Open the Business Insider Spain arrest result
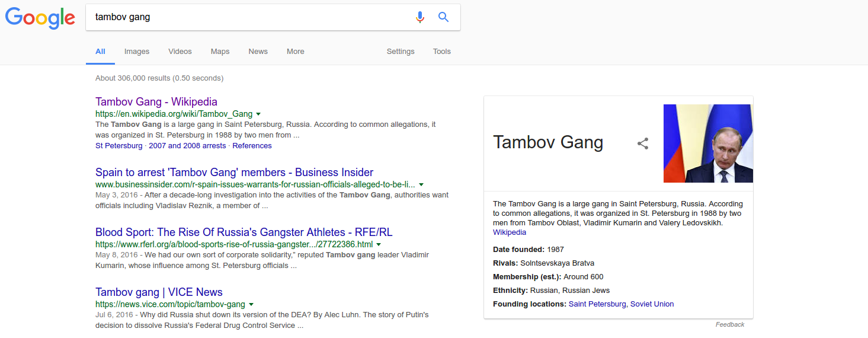Viewport: 868px width, 338px height. point(235,173)
